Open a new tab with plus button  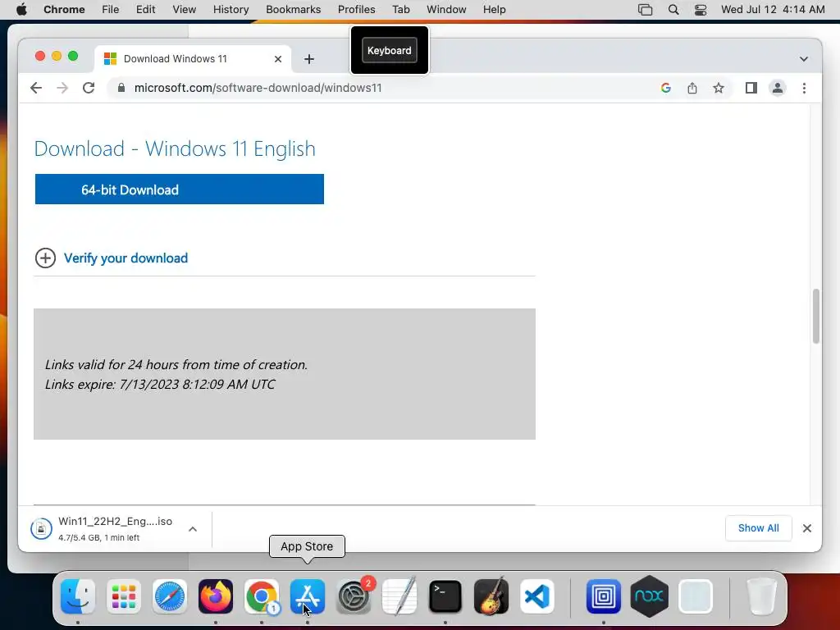point(309,59)
